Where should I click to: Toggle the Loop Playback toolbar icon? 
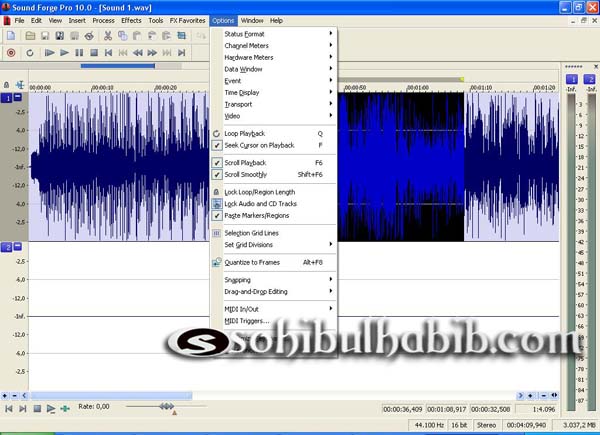[30, 53]
